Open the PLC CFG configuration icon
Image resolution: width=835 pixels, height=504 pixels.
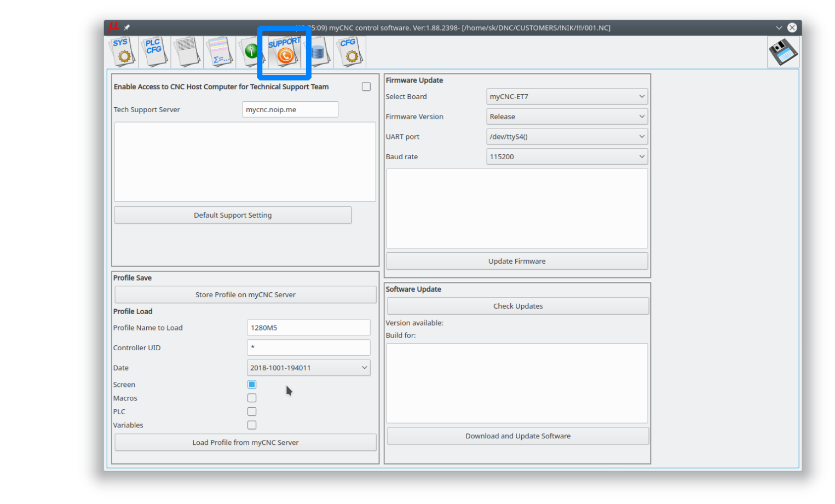tap(154, 52)
